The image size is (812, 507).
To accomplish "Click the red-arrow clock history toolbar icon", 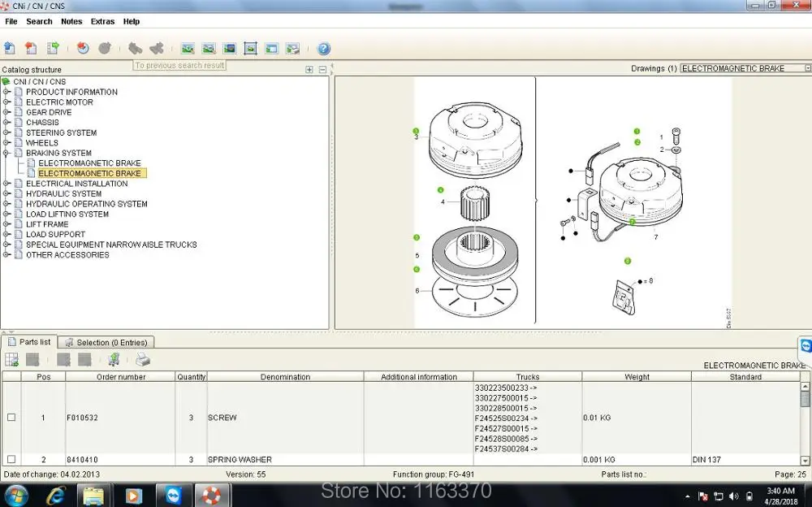I will (x=83, y=48).
